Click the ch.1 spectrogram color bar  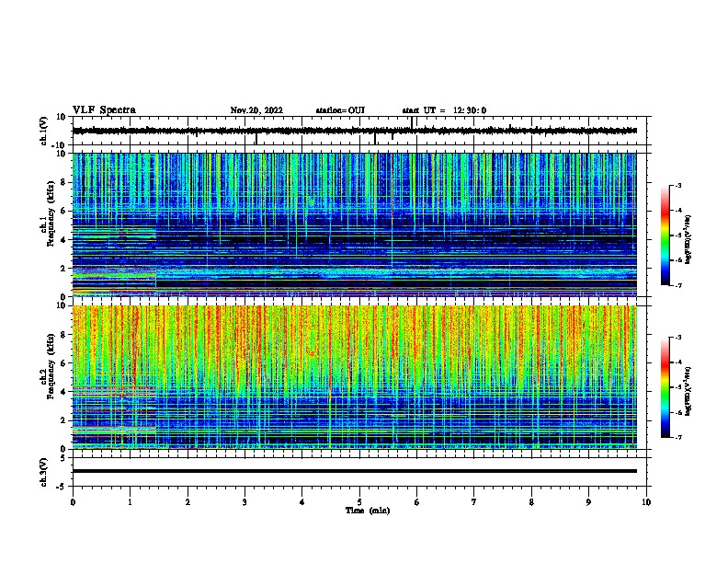665,236
